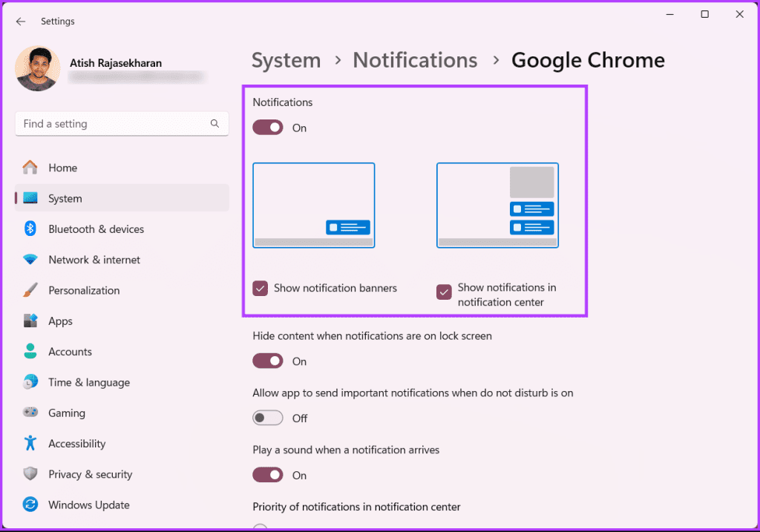Viewport: 760px width, 532px height.
Task: Open Gaming via the controller icon
Action: tap(30, 413)
